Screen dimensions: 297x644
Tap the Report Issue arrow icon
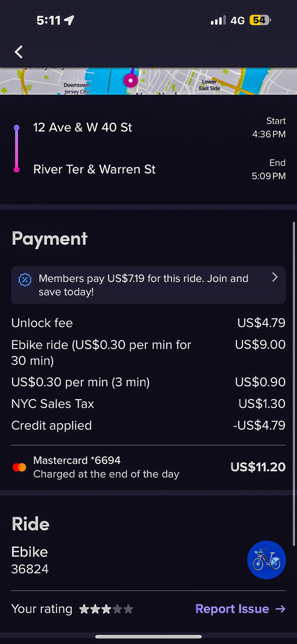(280, 609)
